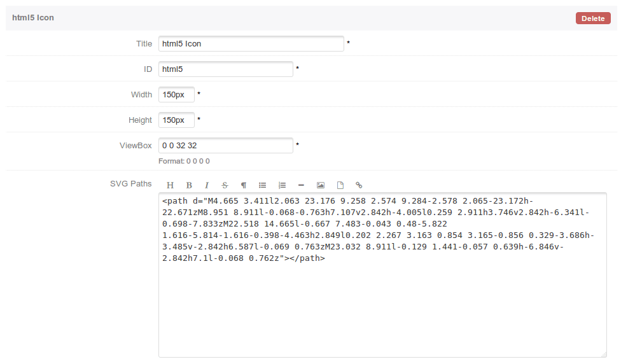Click the paragraph format icon
The height and width of the screenshot is (364, 621).
coord(244,185)
